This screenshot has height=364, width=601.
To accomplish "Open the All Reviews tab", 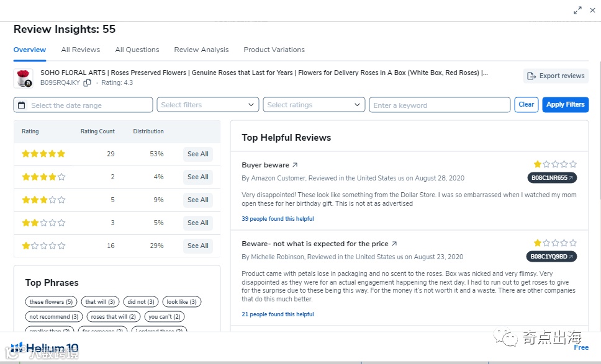I will coord(81,50).
